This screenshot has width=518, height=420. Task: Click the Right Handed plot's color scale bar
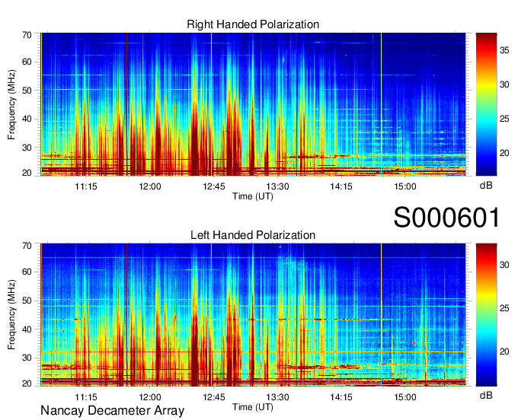click(486, 104)
